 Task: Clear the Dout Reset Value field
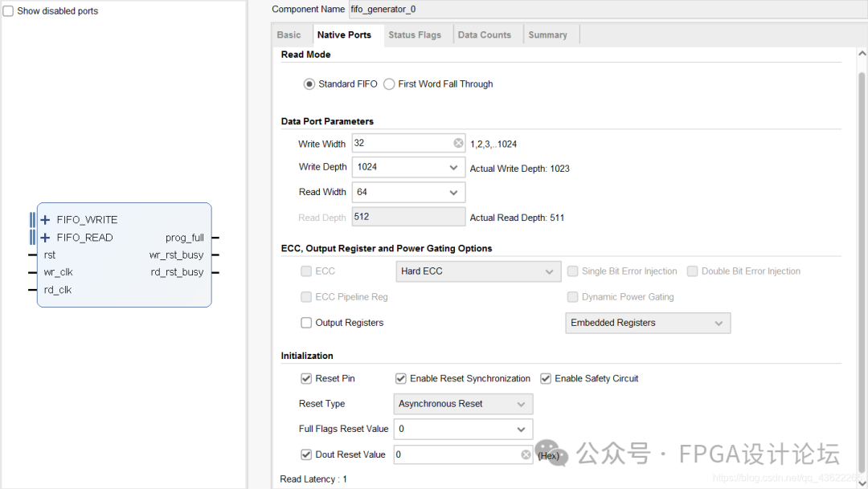point(526,454)
